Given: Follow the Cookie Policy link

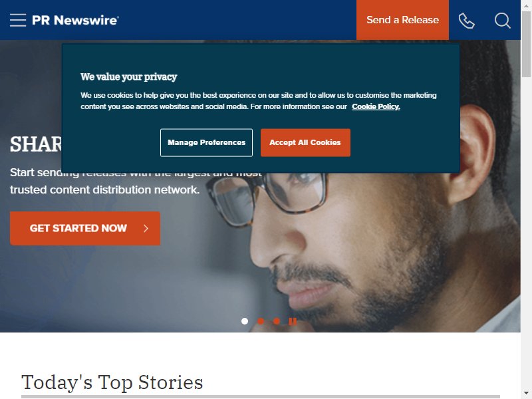Looking at the screenshot, I should 376,106.
